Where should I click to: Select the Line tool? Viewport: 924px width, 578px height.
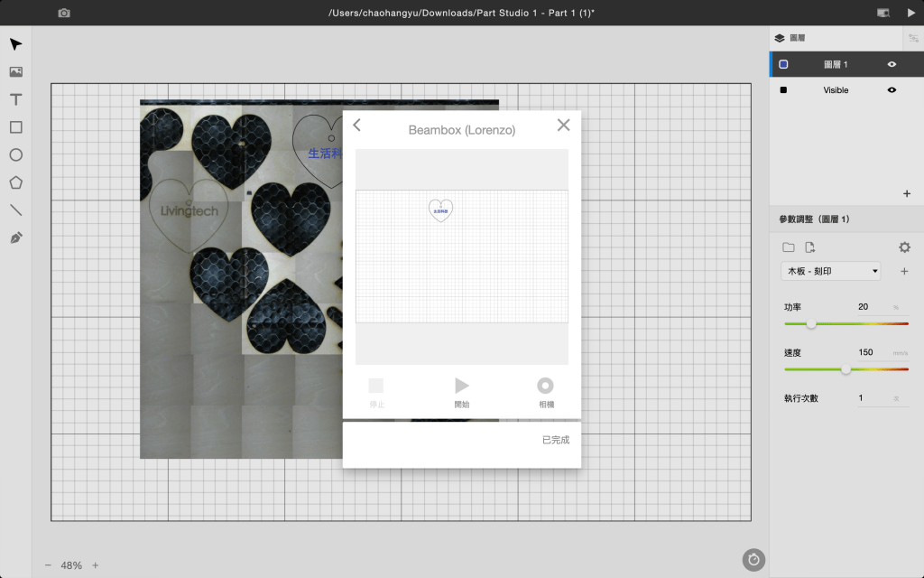tap(15, 210)
